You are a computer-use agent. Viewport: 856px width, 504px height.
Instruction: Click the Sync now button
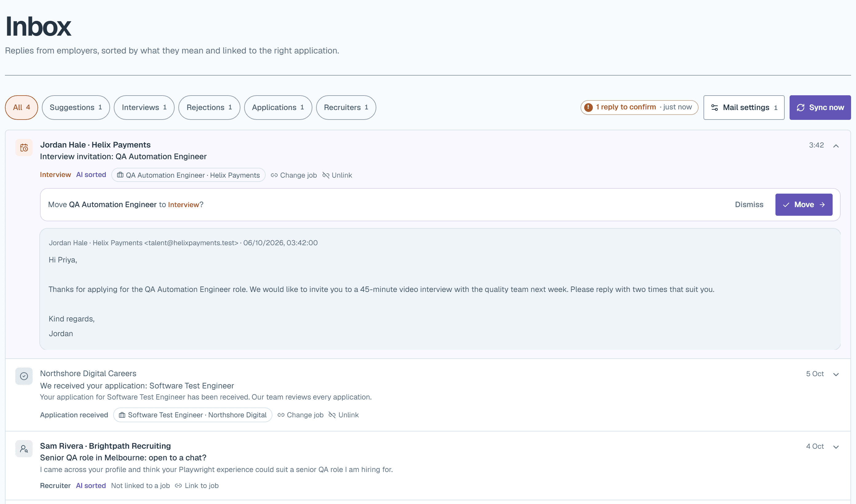[820, 108]
